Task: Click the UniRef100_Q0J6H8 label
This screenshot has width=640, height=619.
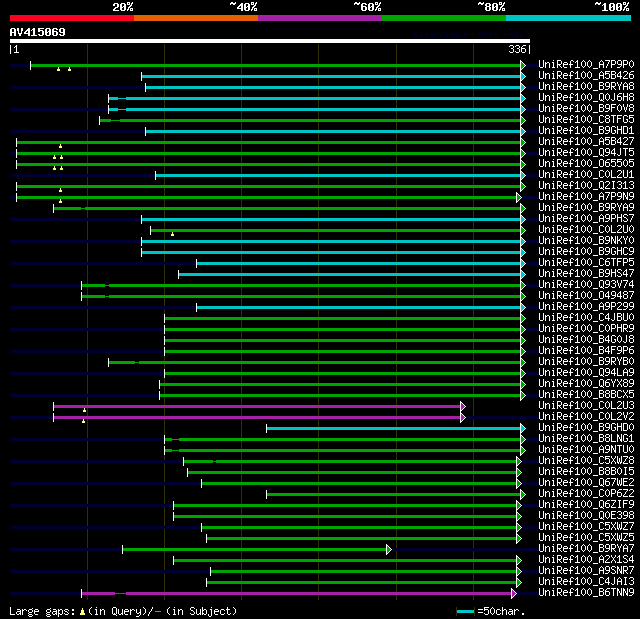Action: (x=586, y=98)
